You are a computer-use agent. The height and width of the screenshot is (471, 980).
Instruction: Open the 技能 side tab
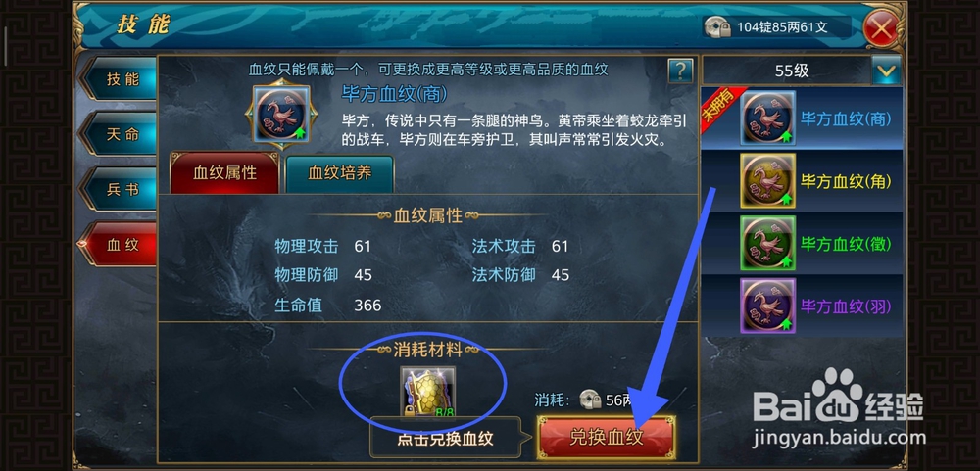(120, 79)
